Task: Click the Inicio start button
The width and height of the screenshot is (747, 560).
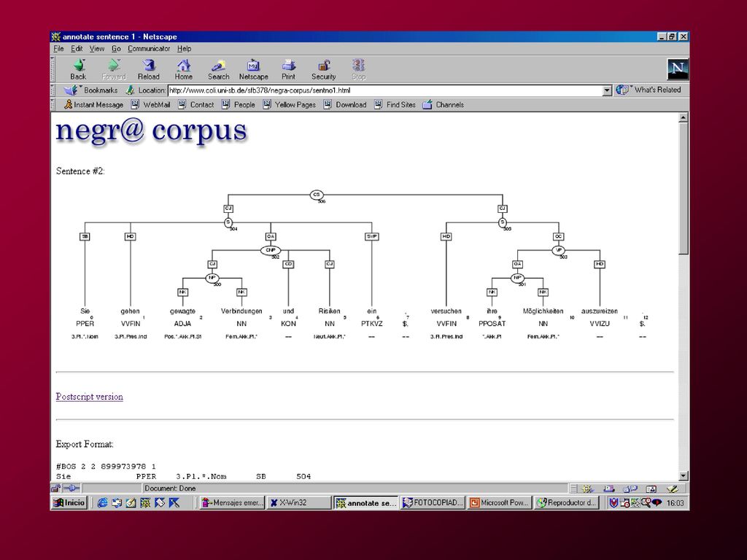Action: [69, 502]
